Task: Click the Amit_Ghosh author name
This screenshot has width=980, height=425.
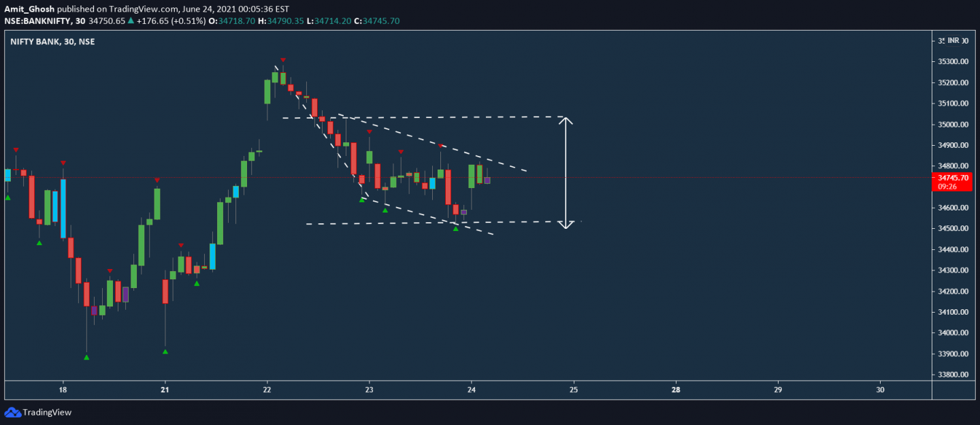Action: tap(29, 9)
